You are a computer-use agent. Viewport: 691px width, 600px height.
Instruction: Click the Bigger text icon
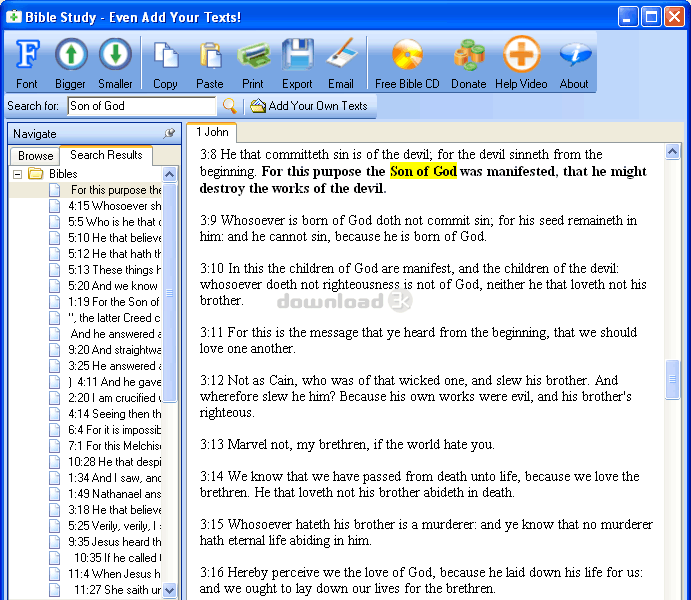[x=71, y=55]
